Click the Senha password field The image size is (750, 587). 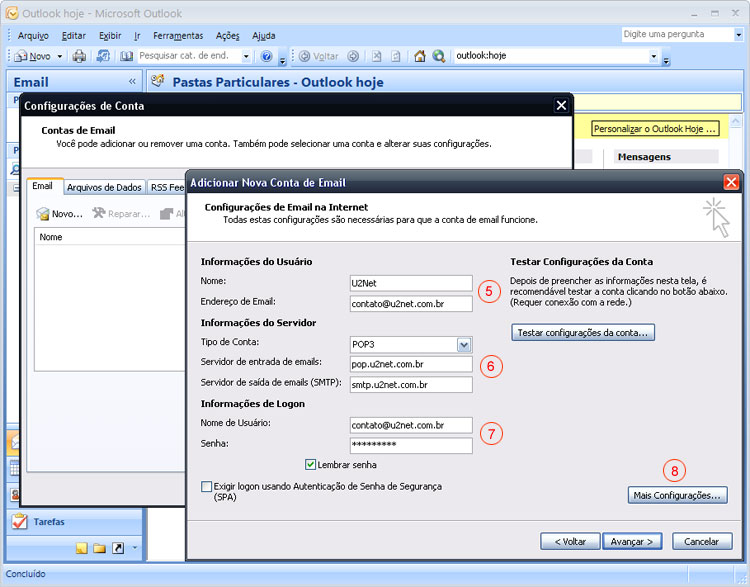coord(410,445)
